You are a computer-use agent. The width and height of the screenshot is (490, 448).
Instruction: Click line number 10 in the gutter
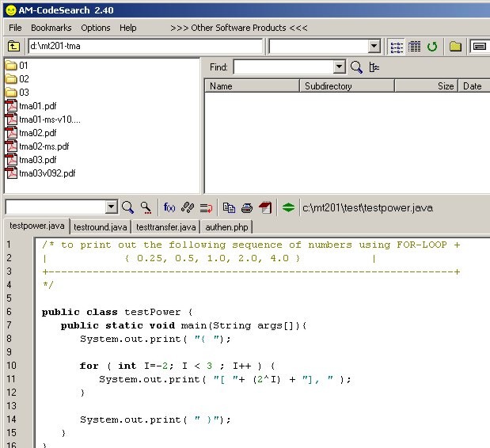click(x=12, y=365)
